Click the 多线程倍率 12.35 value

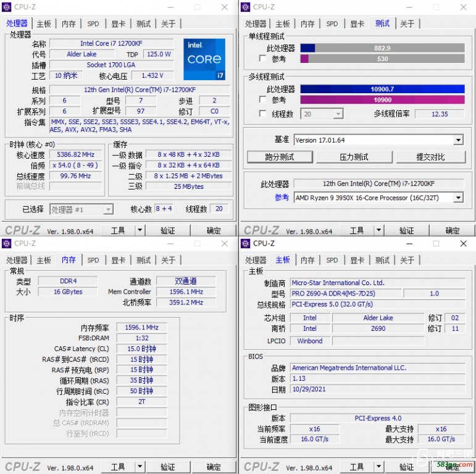(x=440, y=114)
